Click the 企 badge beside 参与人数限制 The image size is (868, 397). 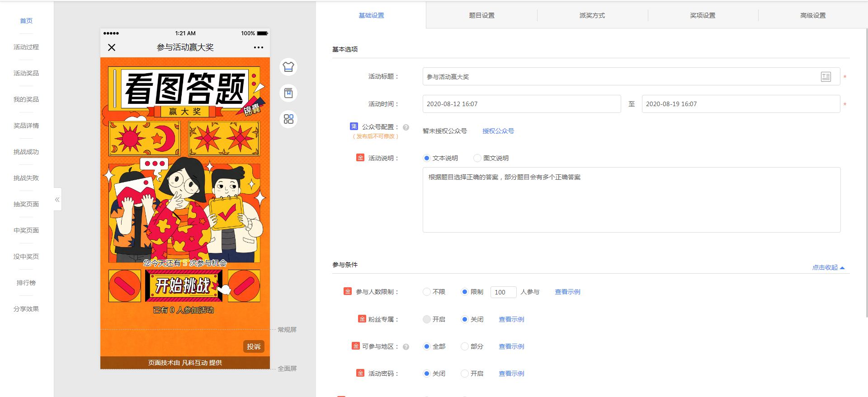[x=348, y=291]
